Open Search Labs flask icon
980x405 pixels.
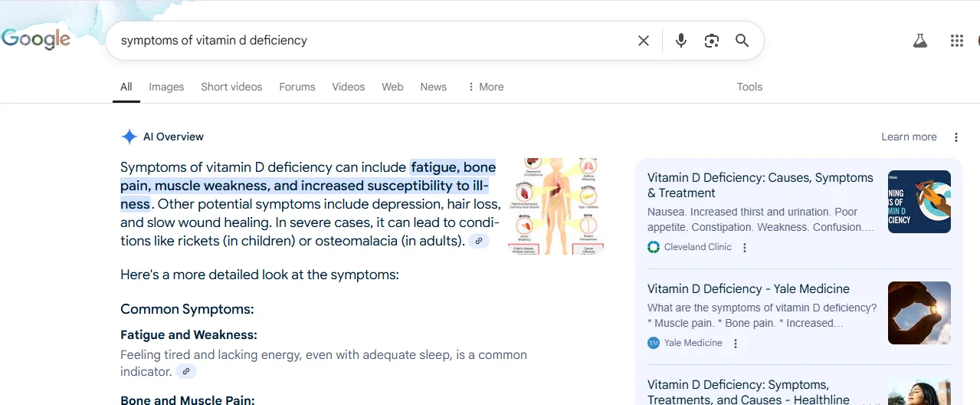920,41
